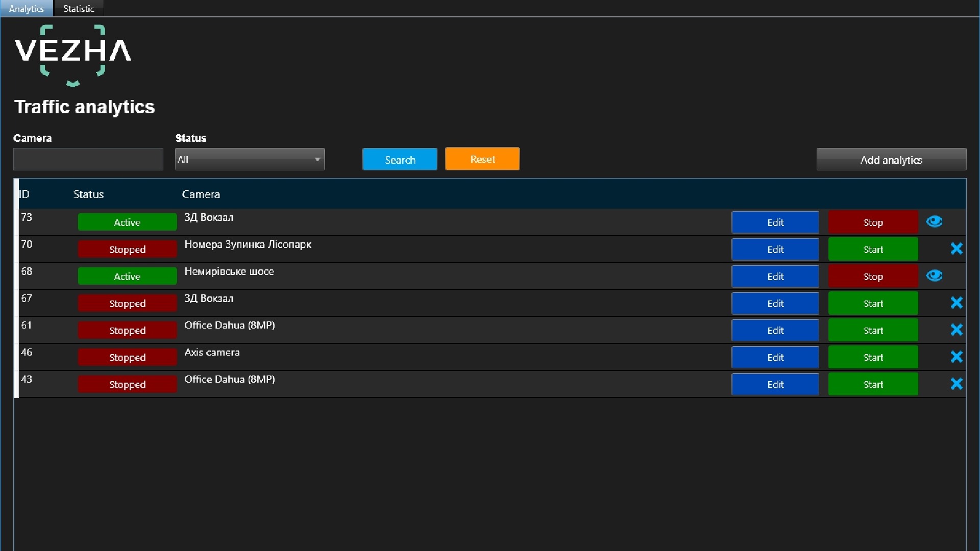Start analytics ID 67
The height and width of the screenshot is (551, 980).
[x=873, y=304]
